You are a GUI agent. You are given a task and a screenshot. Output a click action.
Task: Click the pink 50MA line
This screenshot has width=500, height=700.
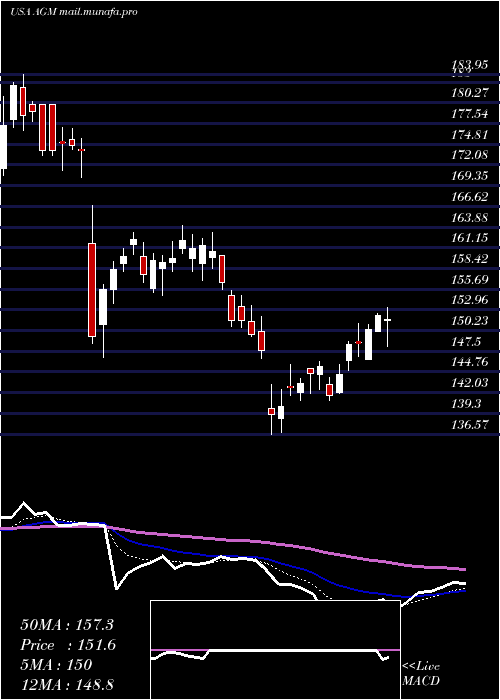point(232,541)
